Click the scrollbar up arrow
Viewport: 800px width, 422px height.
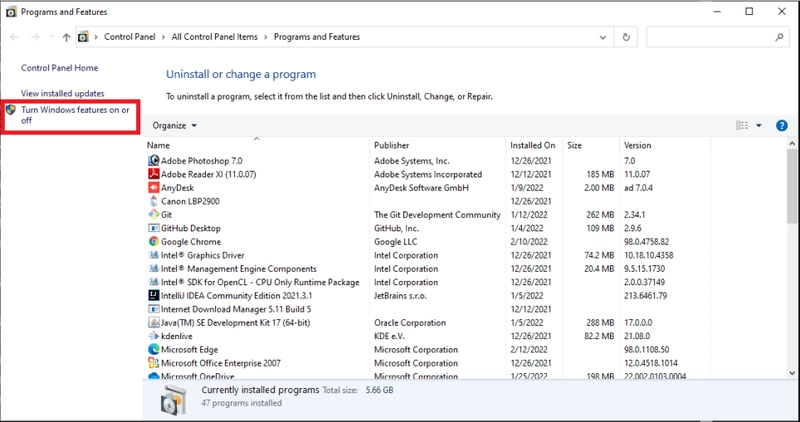pos(792,144)
